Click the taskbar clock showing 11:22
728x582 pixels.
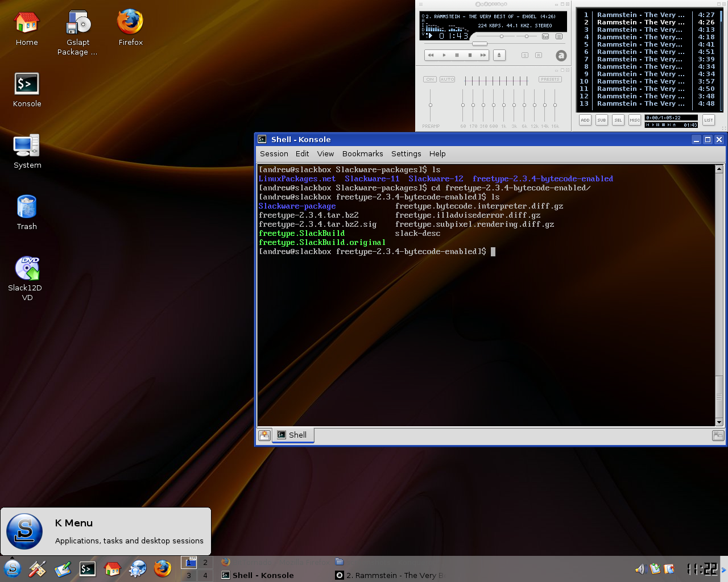point(702,568)
